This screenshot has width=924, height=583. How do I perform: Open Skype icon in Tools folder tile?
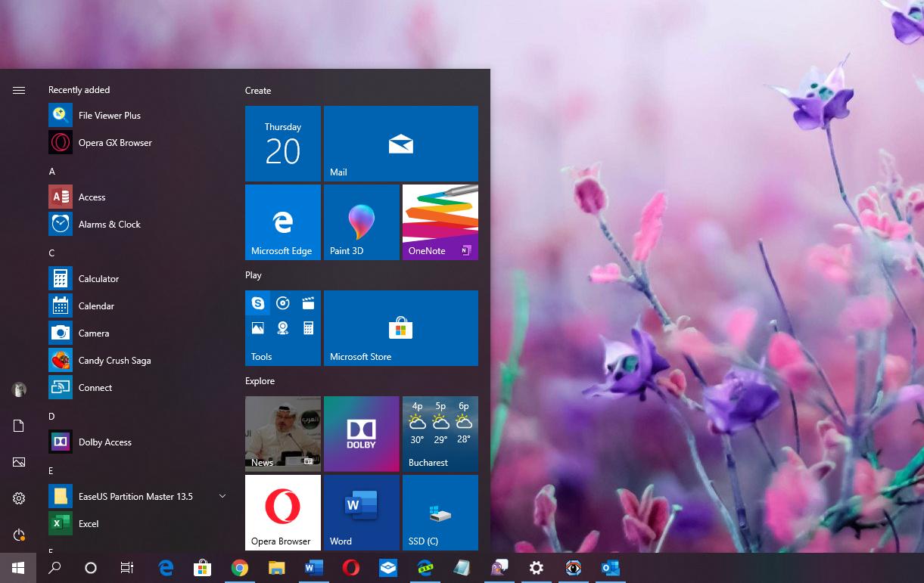pos(258,303)
